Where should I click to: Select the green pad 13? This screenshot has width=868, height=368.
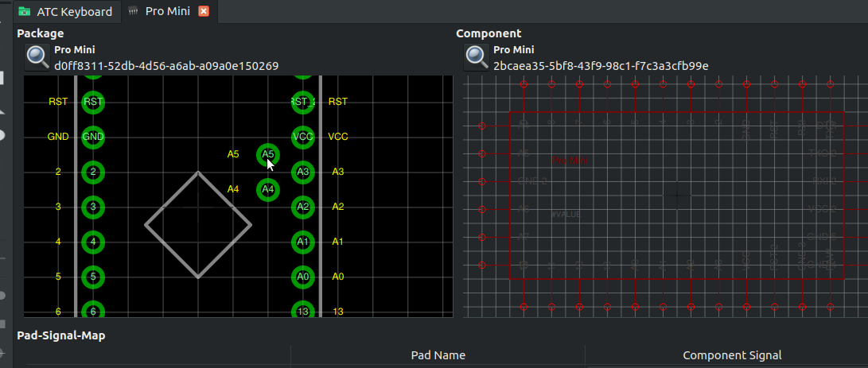(x=303, y=311)
